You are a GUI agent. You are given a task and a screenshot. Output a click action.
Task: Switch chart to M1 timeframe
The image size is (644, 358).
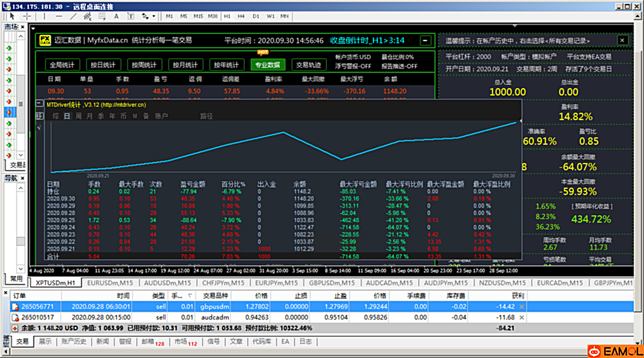click(x=169, y=16)
